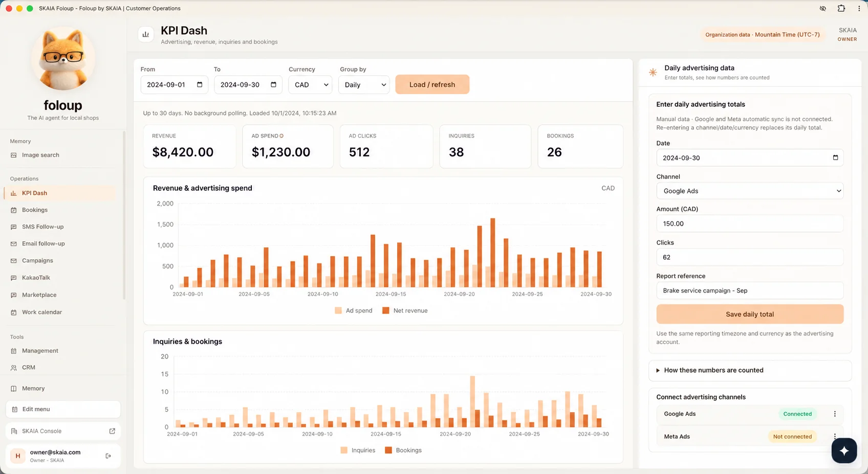This screenshot has height=474, width=868.
Task: Click the fox mascot avatar image
Action: [63, 59]
